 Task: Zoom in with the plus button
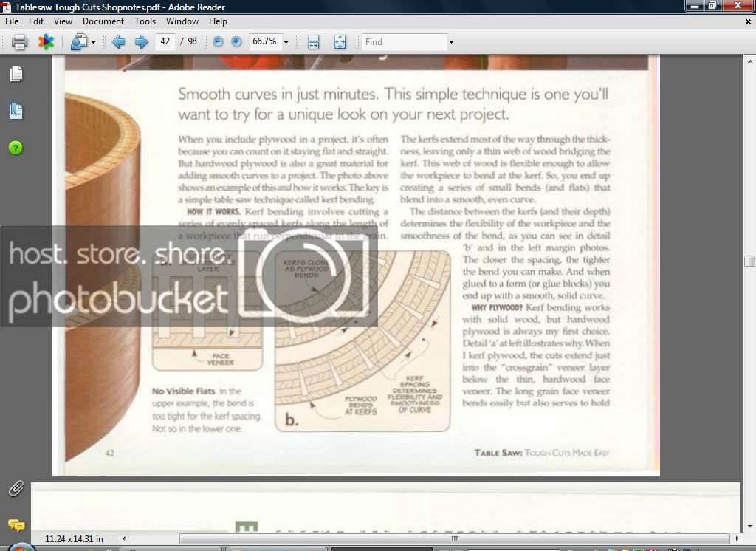236,42
